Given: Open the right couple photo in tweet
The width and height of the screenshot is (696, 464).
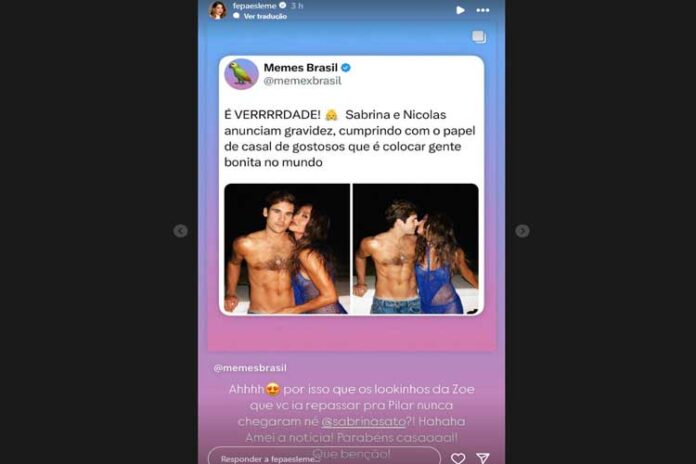Looking at the screenshot, I should point(416,249).
